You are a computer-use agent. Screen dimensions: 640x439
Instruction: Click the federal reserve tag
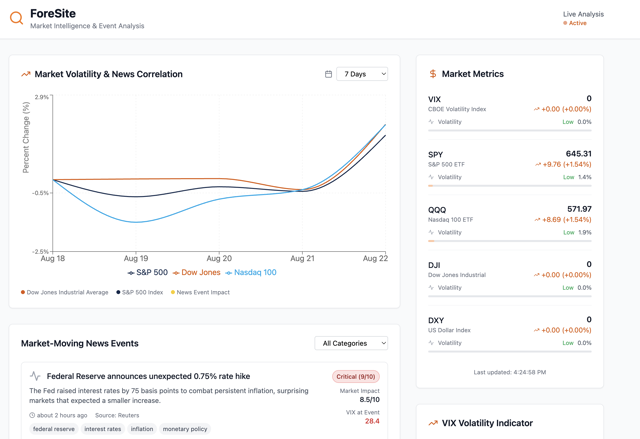(54, 429)
